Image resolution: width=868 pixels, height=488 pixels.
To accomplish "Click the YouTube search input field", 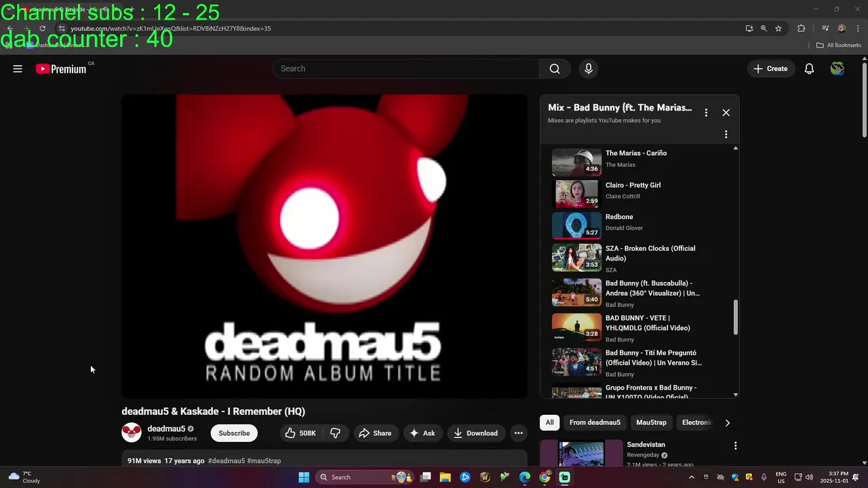I will pyautogui.click(x=406, y=68).
